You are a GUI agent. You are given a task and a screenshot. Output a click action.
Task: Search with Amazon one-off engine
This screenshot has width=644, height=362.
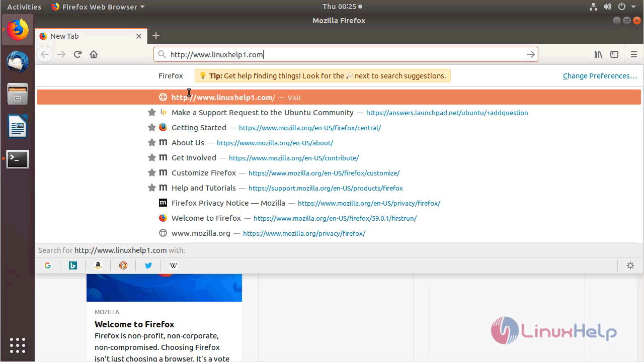coord(98,265)
